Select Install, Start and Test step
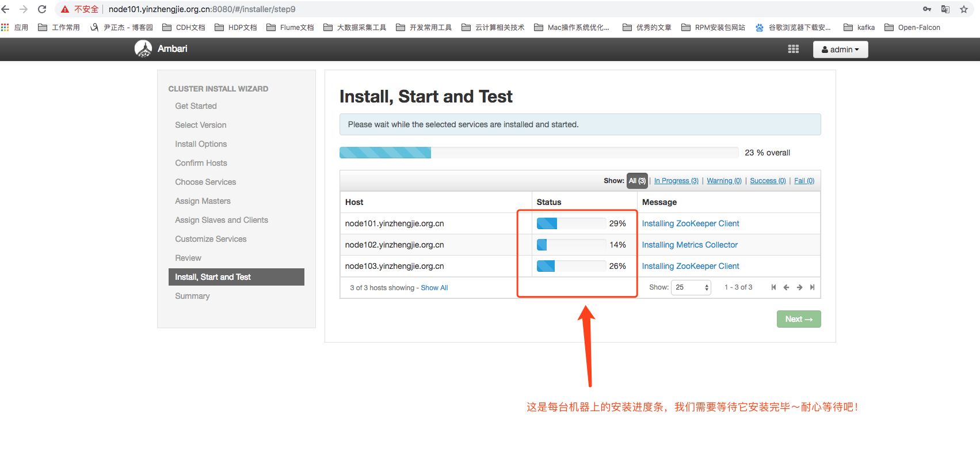Screen dimensions: 980x471 236,277
